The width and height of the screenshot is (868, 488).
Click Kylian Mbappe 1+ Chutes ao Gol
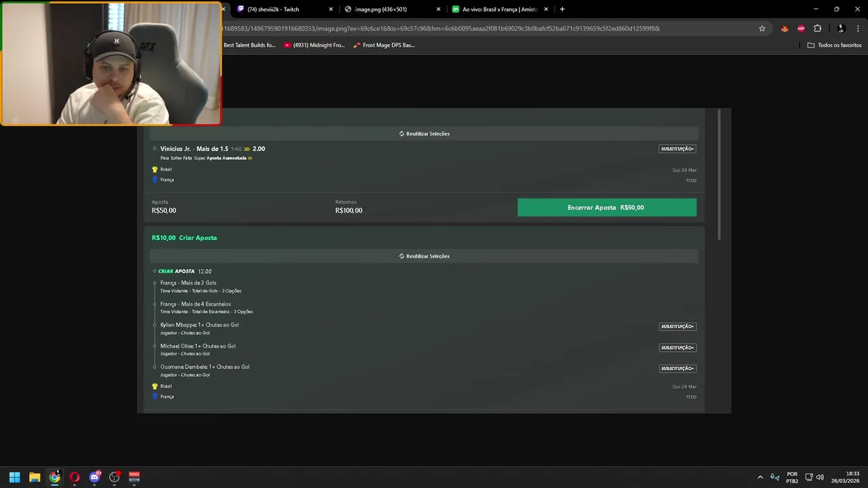click(x=199, y=325)
